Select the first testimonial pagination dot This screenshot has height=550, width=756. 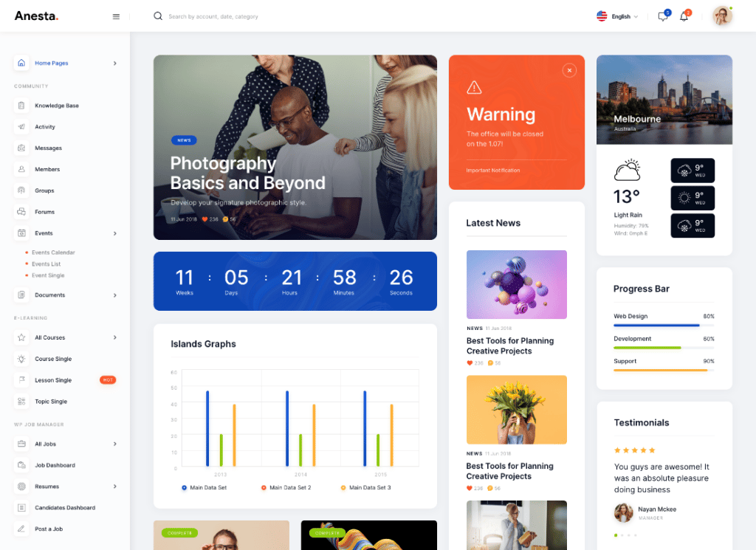point(616,535)
